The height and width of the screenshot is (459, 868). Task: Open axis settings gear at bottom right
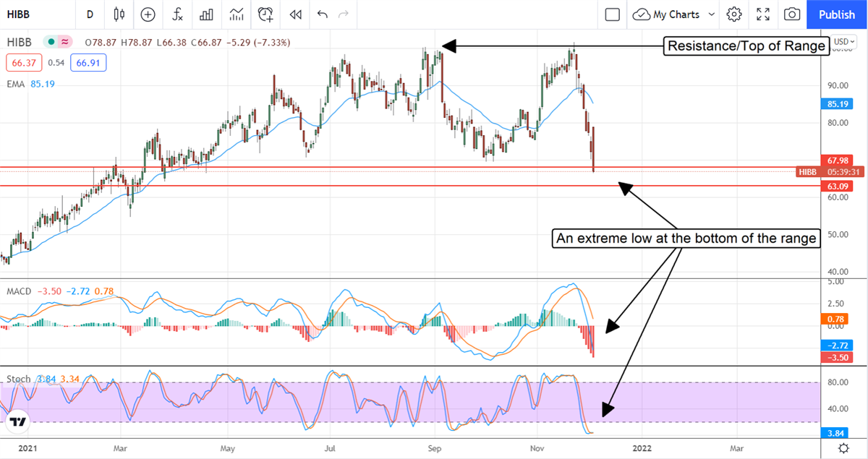coord(843,448)
